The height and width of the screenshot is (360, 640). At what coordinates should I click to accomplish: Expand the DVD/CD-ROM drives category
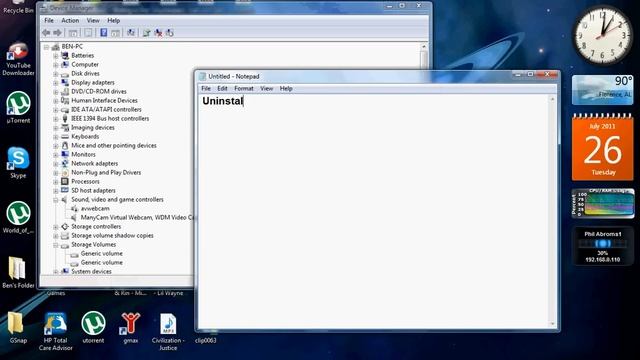[56, 91]
